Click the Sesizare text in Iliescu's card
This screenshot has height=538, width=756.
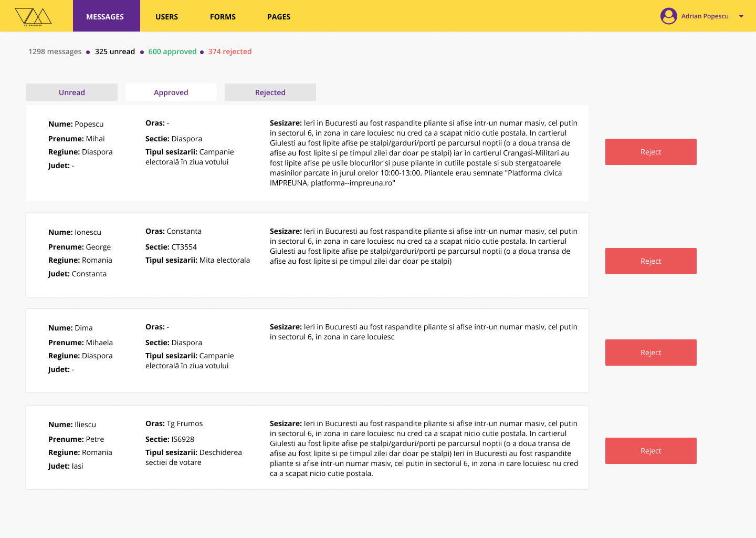pos(424,448)
